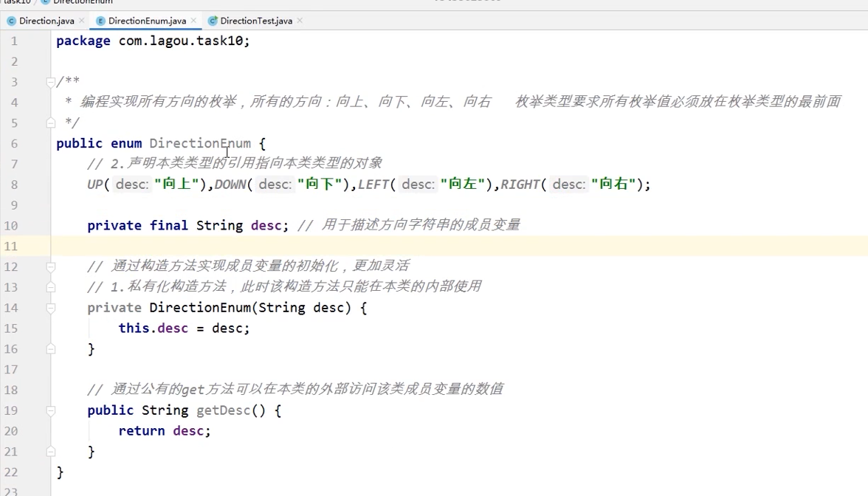The height and width of the screenshot is (496, 868).
Task: Click the fold end marker at line 21
Action: point(50,452)
